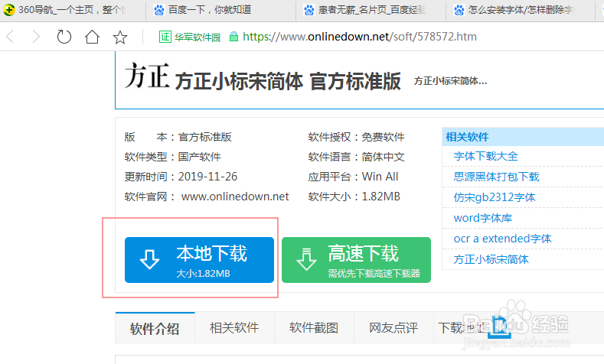Viewport: 604px width, 364px height.
Task: Open the 字体下载大全 link
Action: [x=486, y=156]
